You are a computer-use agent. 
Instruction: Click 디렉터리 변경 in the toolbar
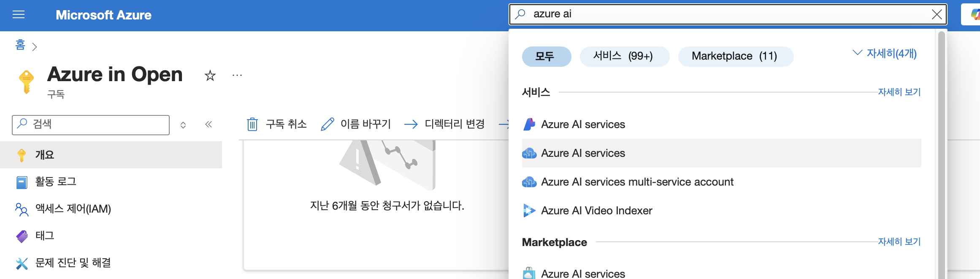444,124
